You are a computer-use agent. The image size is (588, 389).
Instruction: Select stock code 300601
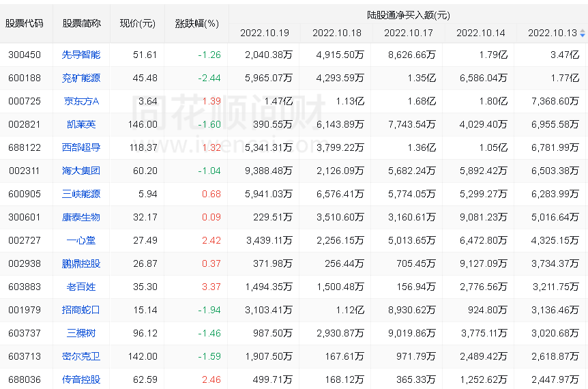25,217
